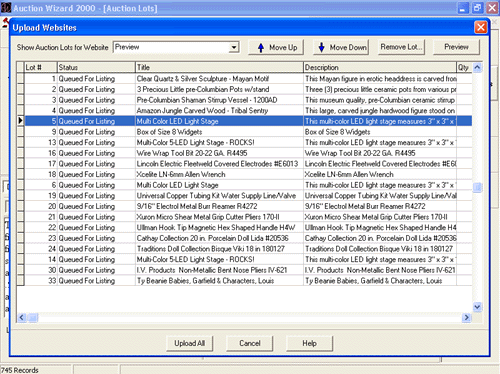Click scroll down arrow of lot list
The image size is (500, 374).
[x=477, y=307]
